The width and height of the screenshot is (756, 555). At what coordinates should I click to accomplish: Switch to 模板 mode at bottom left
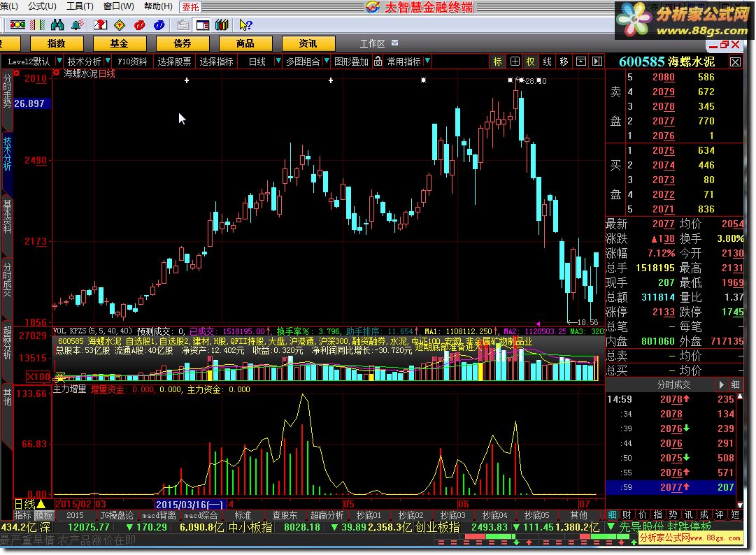click(43, 515)
